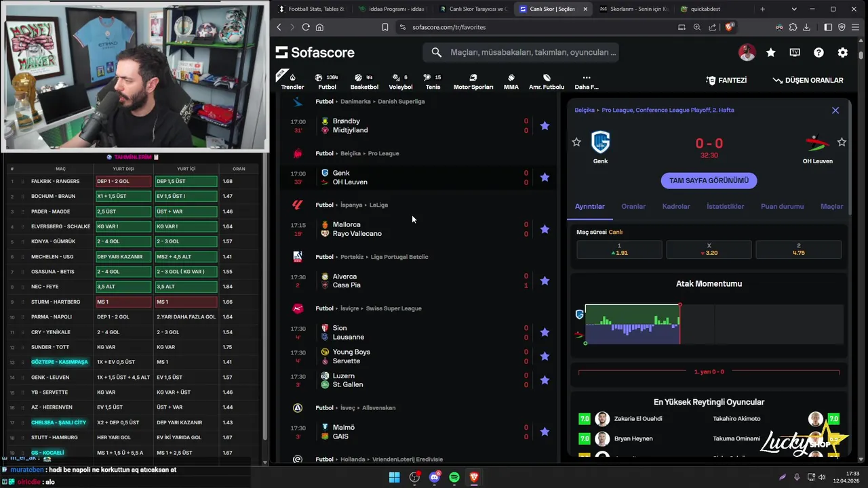
Task: Open Discord from the taskbar
Action: (435, 477)
